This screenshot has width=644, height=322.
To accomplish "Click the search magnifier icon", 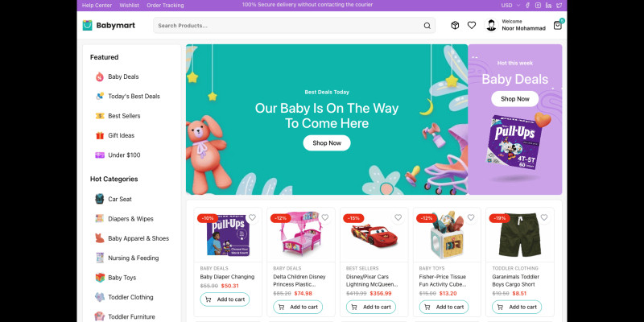I will [427, 26].
